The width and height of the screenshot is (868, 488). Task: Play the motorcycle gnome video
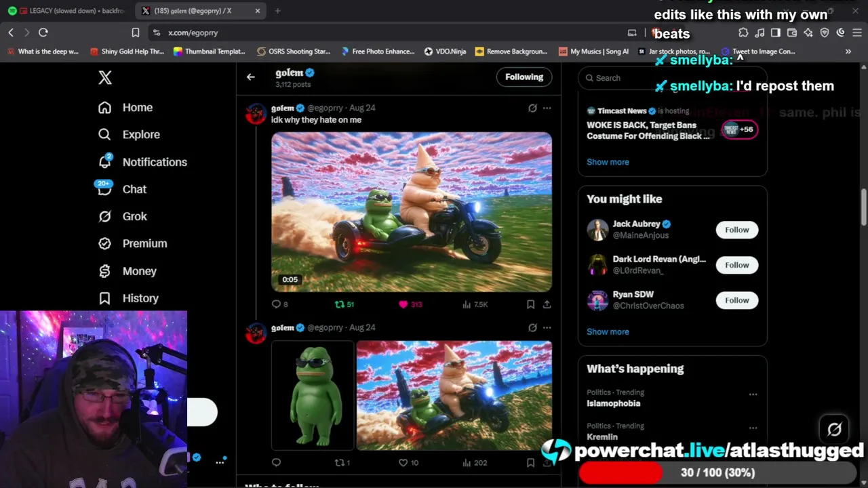tap(412, 212)
